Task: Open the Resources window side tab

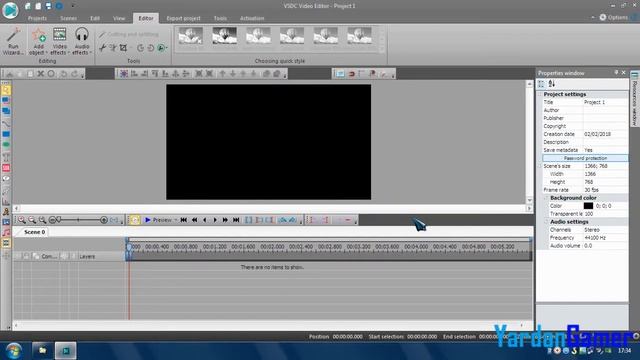Action: point(634,99)
